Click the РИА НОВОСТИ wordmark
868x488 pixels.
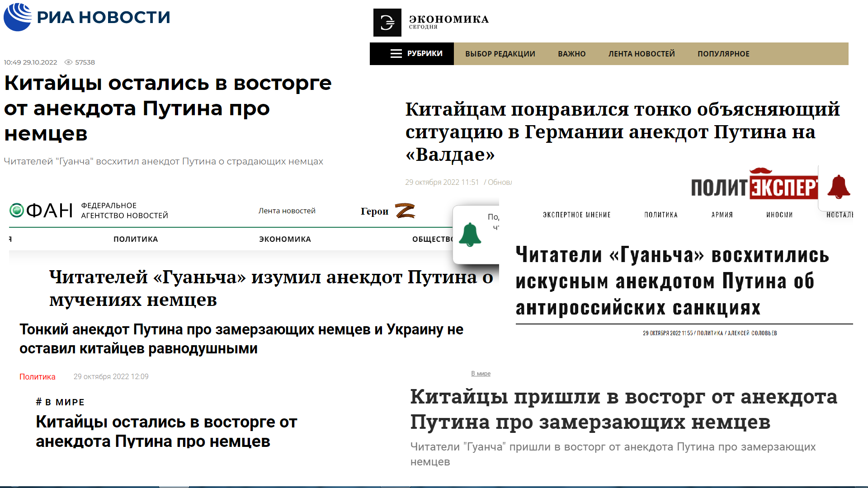coord(103,17)
